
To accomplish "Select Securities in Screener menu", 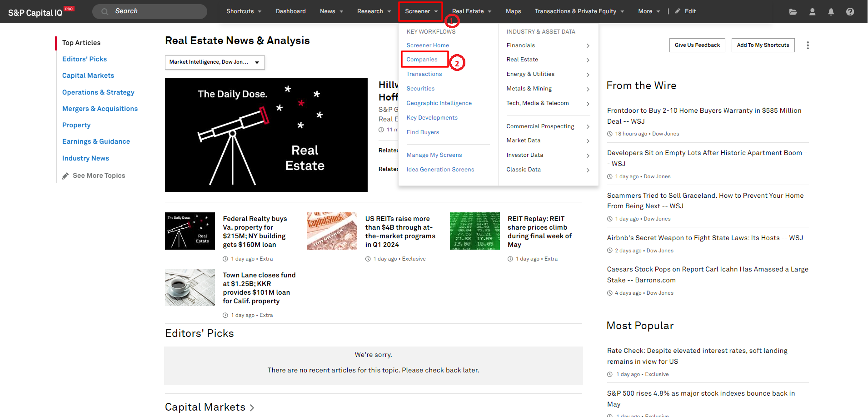I will pos(420,89).
